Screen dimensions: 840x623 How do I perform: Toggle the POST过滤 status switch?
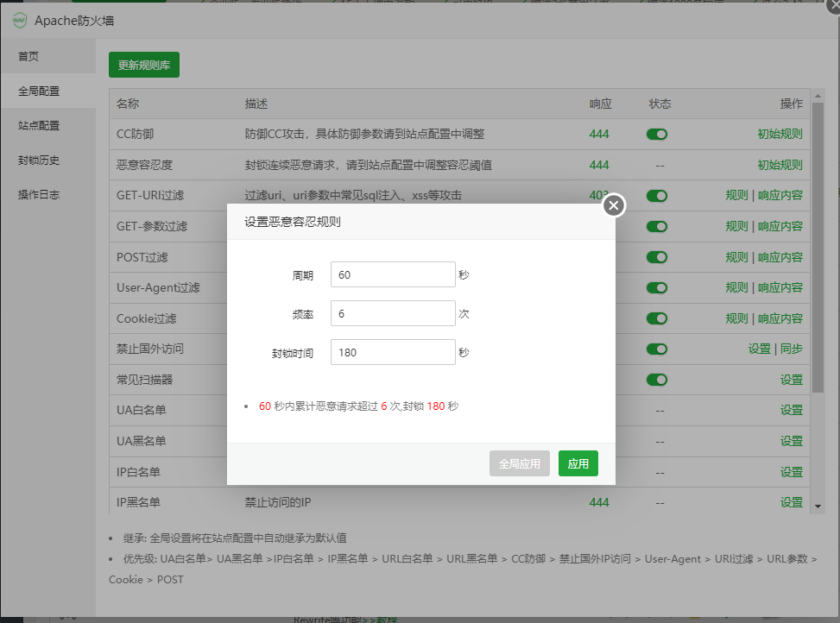tap(657, 257)
